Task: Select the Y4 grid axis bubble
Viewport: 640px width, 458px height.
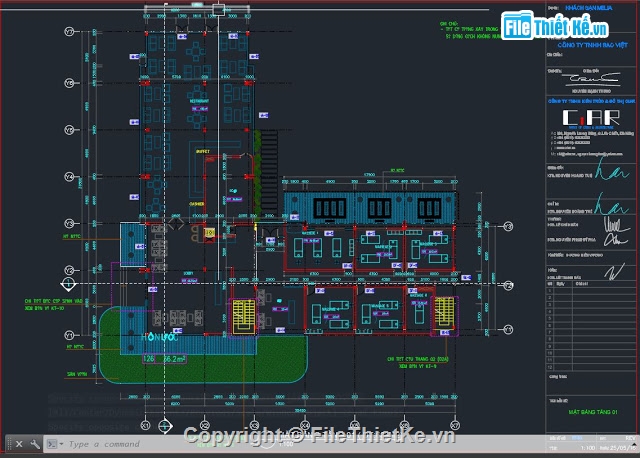Action: click(x=69, y=177)
